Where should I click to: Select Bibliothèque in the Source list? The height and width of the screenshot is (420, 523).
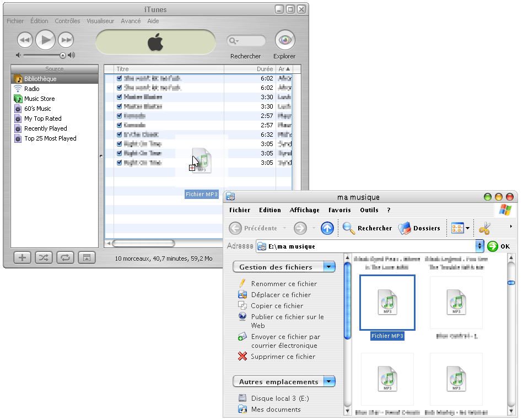[x=55, y=79]
